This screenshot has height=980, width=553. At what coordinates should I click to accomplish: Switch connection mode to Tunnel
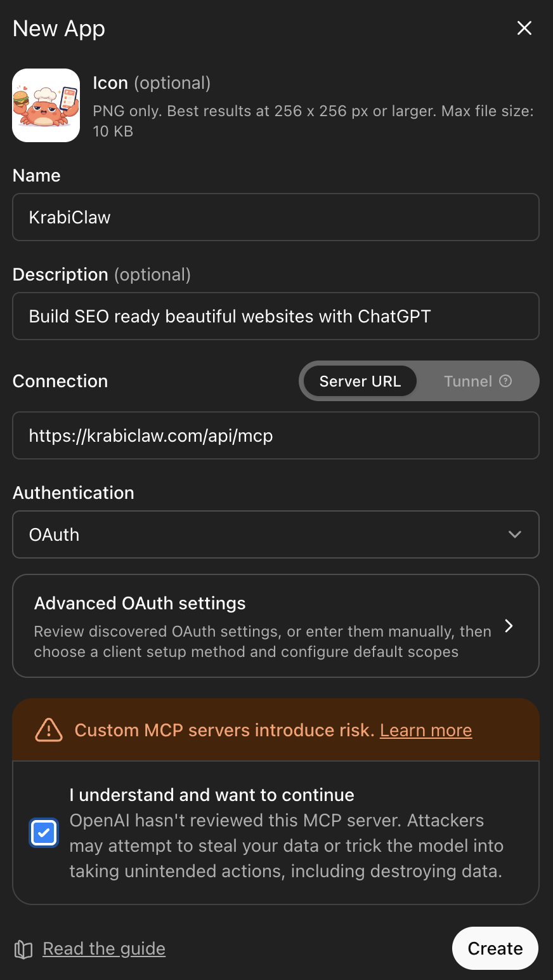tap(468, 381)
